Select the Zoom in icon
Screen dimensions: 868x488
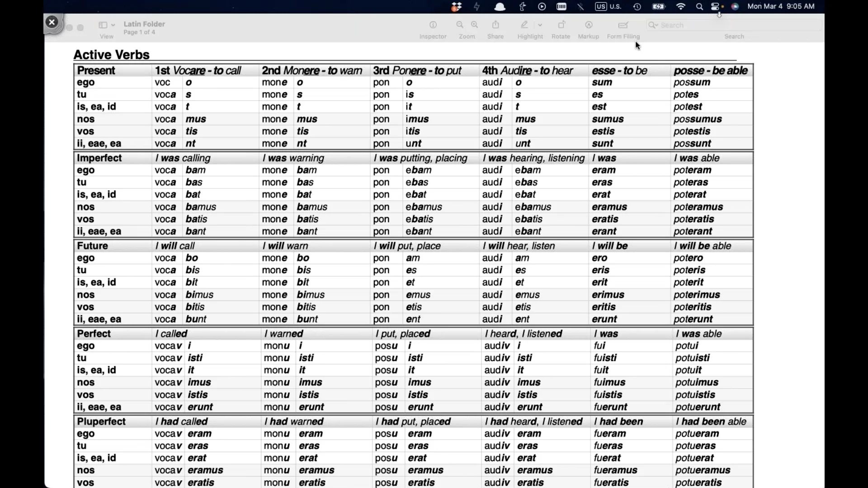pos(474,25)
